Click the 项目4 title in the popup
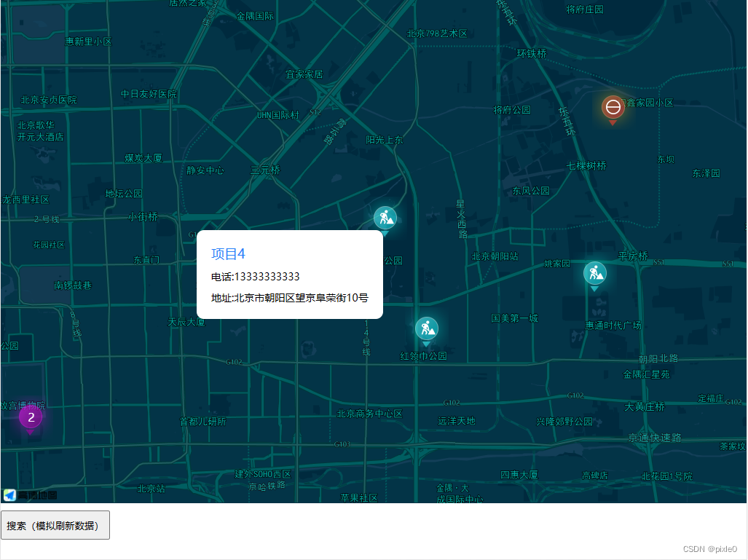 coord(228,253)
